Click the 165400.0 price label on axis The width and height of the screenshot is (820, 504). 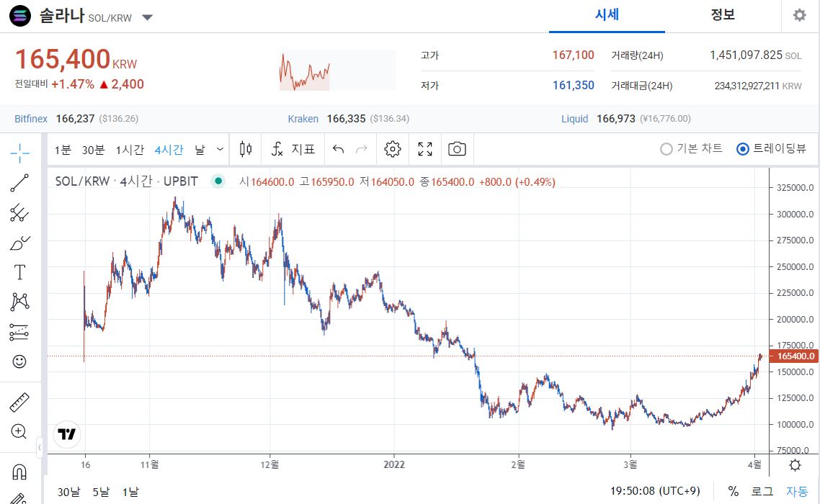pyautogui.click(x=793, y=356)
